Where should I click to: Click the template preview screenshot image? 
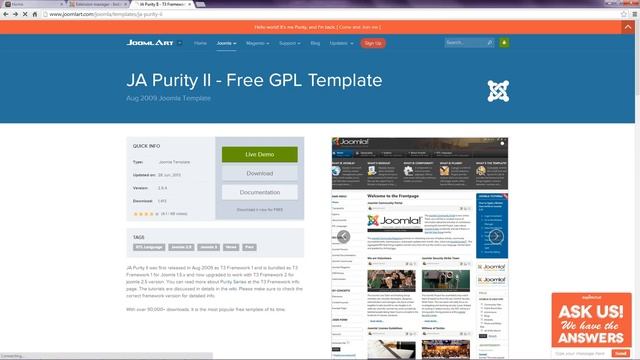[x=420, y=248]
